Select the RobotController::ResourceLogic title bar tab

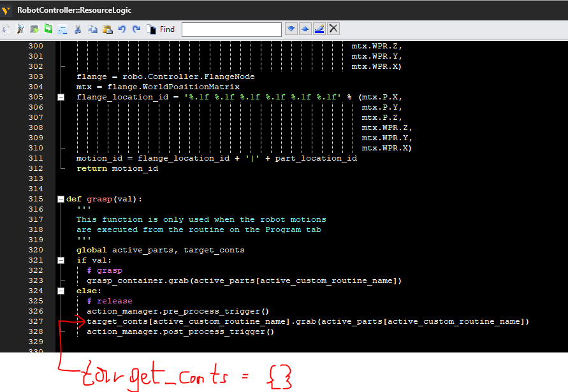click(x=76, y=10)
